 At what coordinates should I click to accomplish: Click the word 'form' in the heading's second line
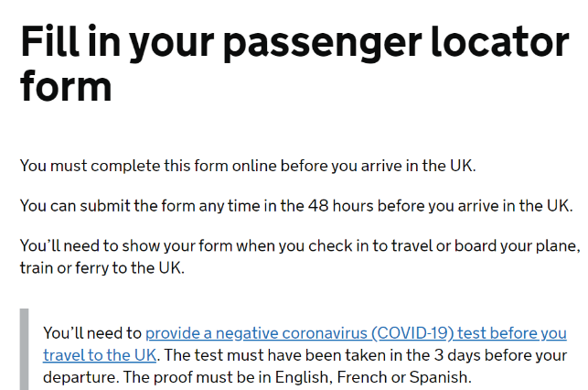(x=66, y=85)
